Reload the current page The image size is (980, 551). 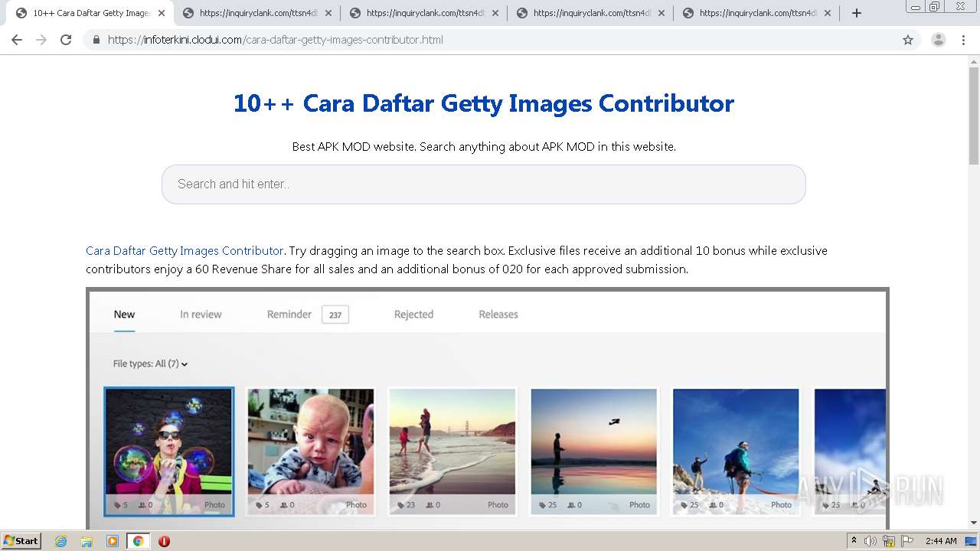(66, 40)
